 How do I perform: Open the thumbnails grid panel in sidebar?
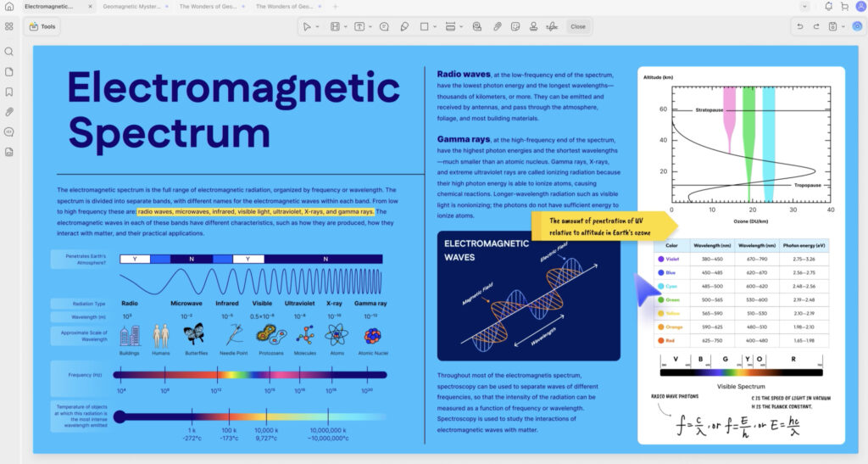pos(8,26)
